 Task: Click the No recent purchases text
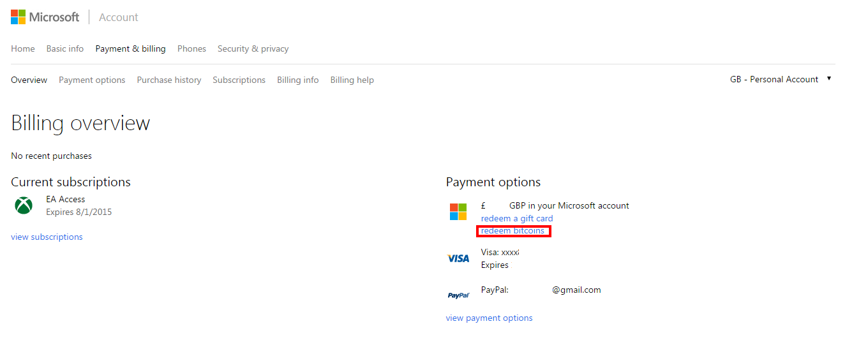point(51,156)
